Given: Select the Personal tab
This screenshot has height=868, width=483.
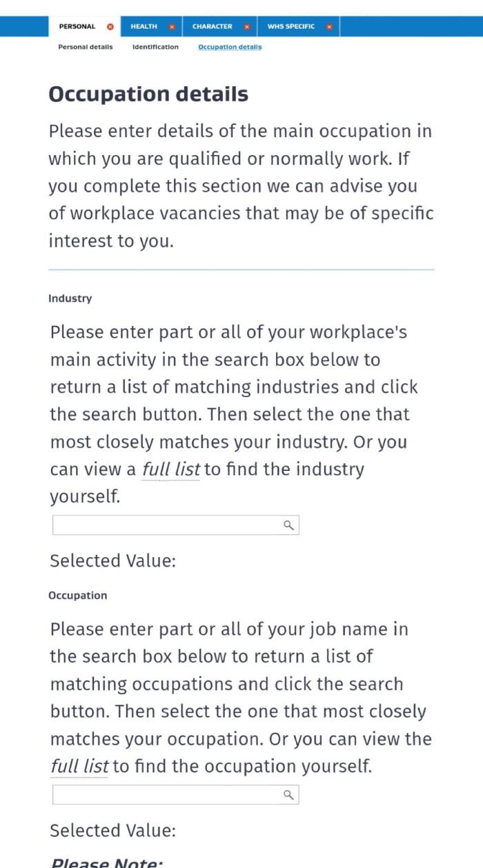Looking at the screenshot, I should (77, 27).
